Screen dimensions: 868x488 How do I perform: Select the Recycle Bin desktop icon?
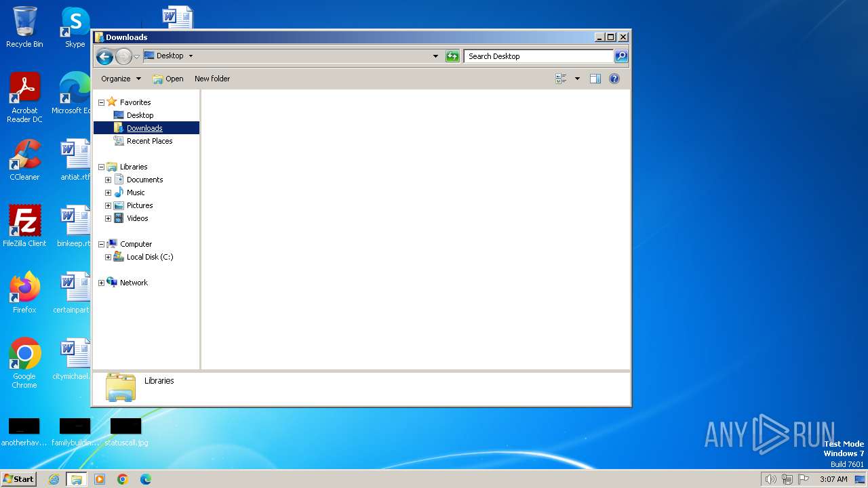point(24,28)
